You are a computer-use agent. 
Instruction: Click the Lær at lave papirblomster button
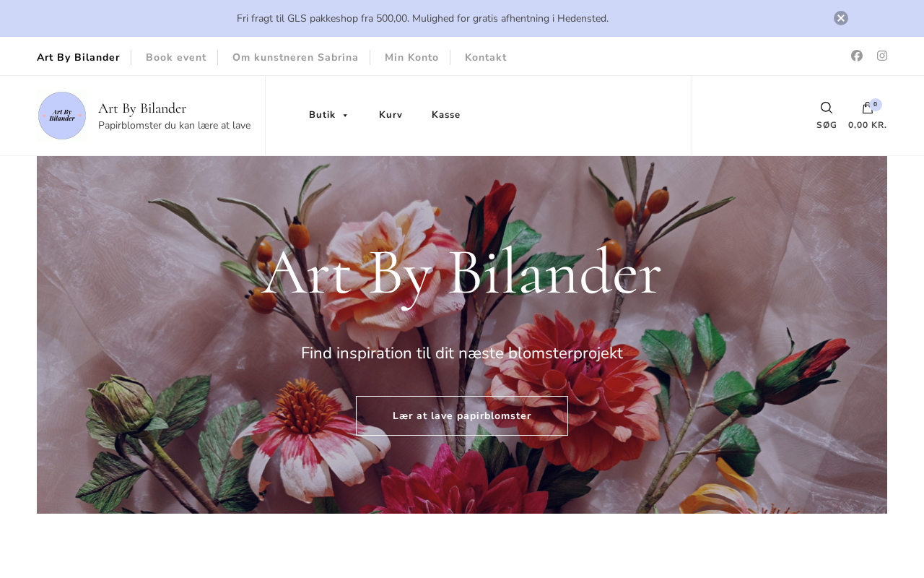462,415
